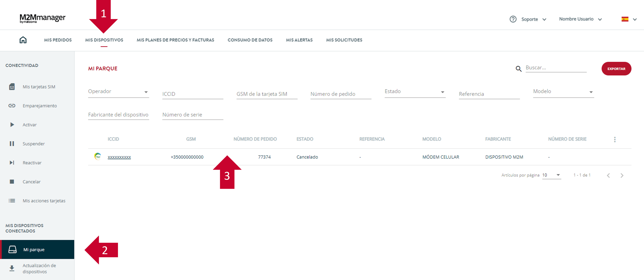Image resolution: width=644 pixels, height=280 pixels.
Task: Click the +350000000000 GSM cell
Action: [187, 157]
